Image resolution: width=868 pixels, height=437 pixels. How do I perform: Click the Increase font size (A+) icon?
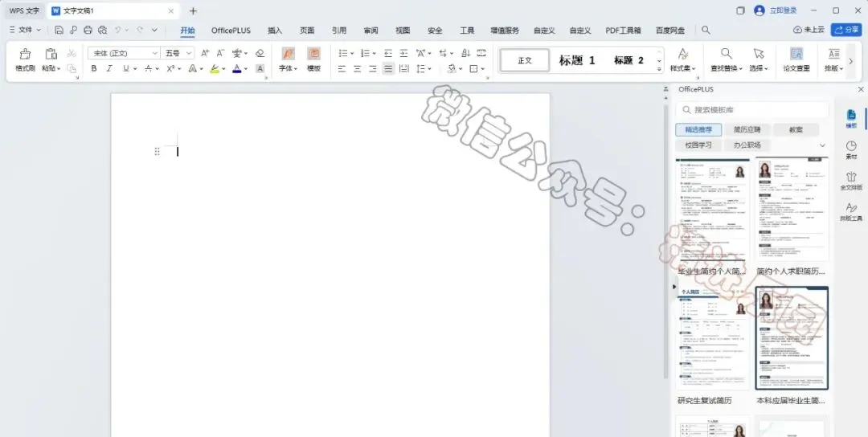(x=205, y=53)
